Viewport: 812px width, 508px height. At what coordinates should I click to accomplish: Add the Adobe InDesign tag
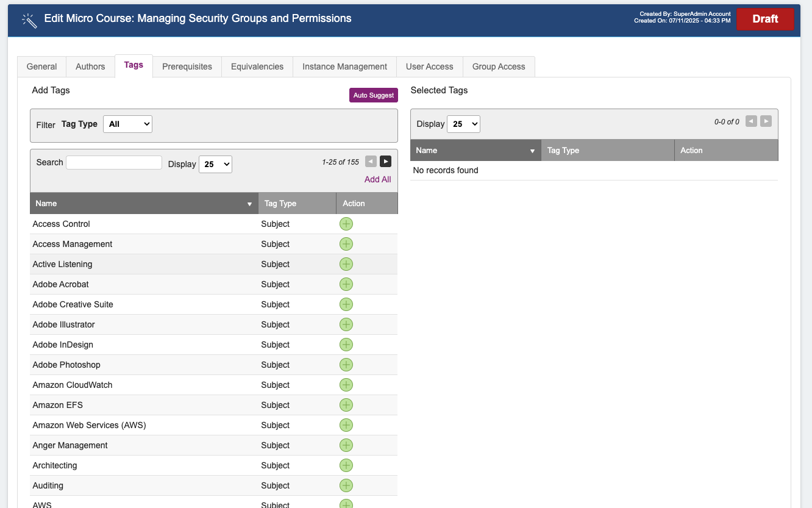pos(346,345)
